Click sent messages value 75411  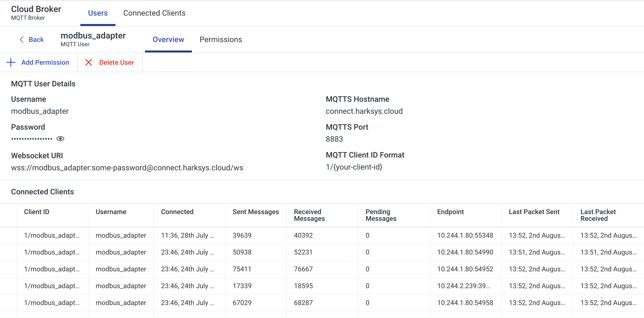point(242,269)
